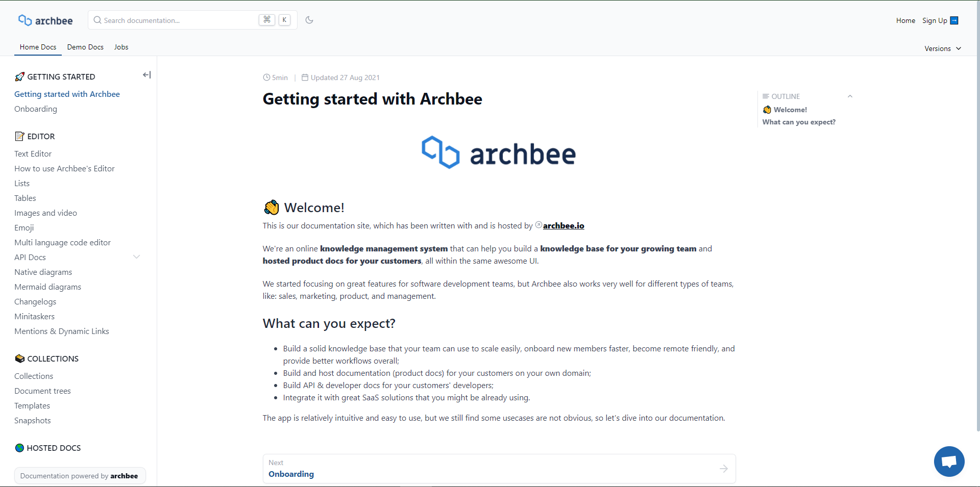Click the flag icon next to Sign Up

pyautogui.click(x=955, y=20)
